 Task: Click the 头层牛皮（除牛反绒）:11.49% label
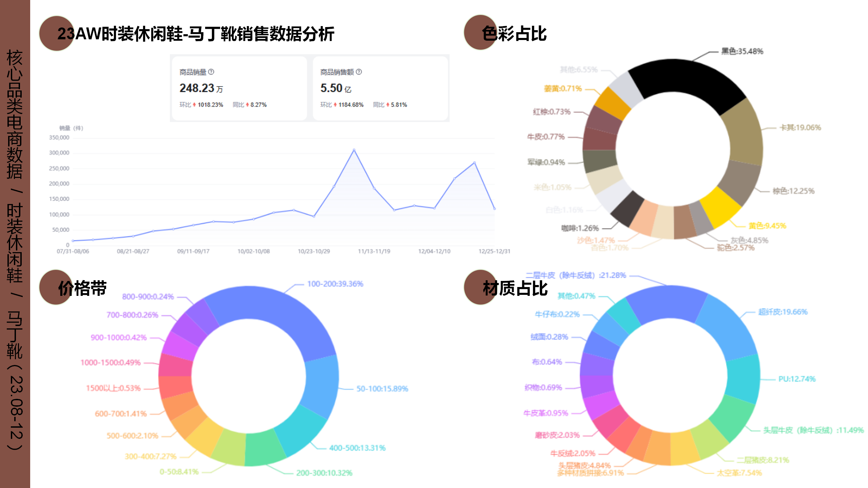813,430
